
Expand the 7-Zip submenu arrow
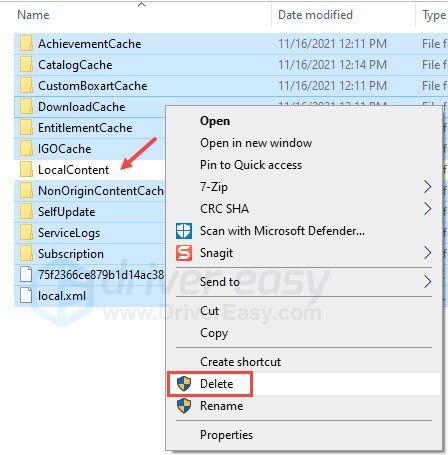[428, 187]
